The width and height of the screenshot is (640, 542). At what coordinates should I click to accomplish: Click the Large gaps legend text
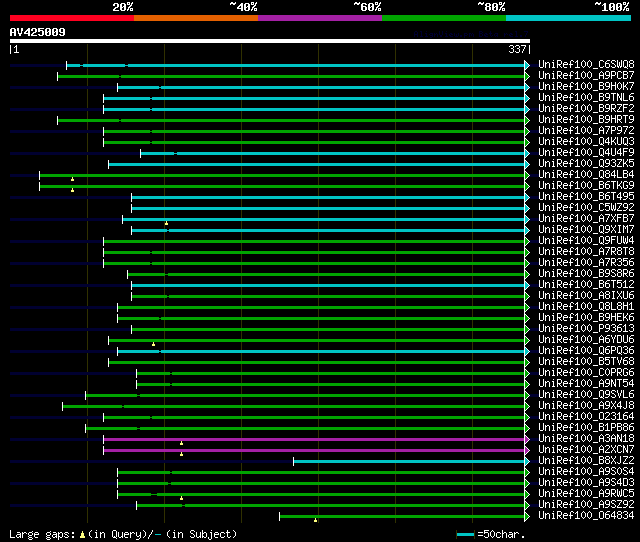123,534
